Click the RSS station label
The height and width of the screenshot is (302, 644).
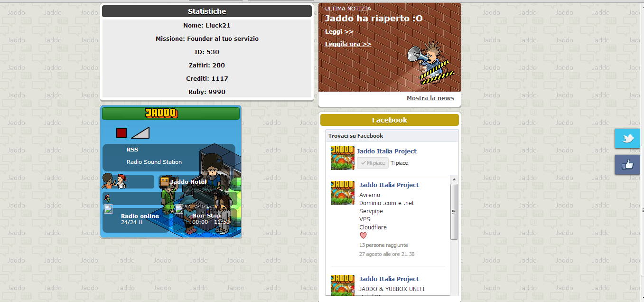[132, 150]
